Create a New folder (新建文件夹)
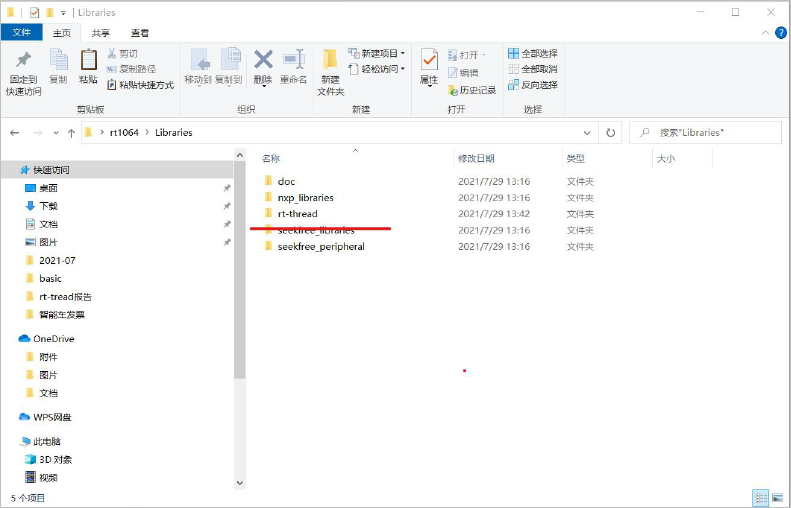791x508 pixels. coord(330,72)
